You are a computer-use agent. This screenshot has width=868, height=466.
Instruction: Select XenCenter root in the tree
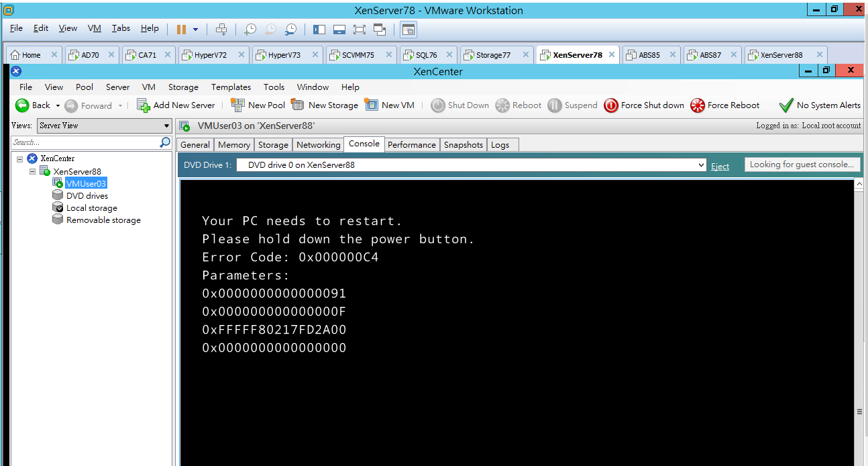pyautogui.click(x=58, y=158)
